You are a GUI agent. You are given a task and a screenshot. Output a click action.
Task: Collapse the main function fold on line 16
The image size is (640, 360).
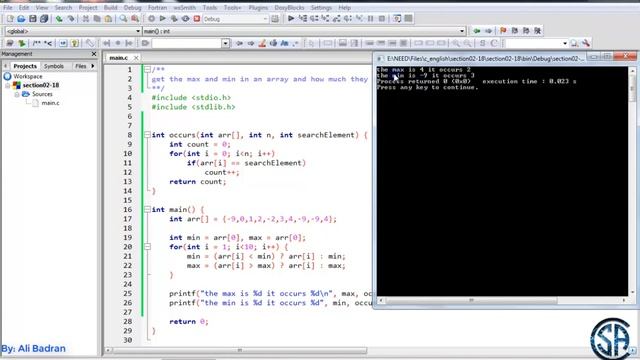[x=147, y=209]
